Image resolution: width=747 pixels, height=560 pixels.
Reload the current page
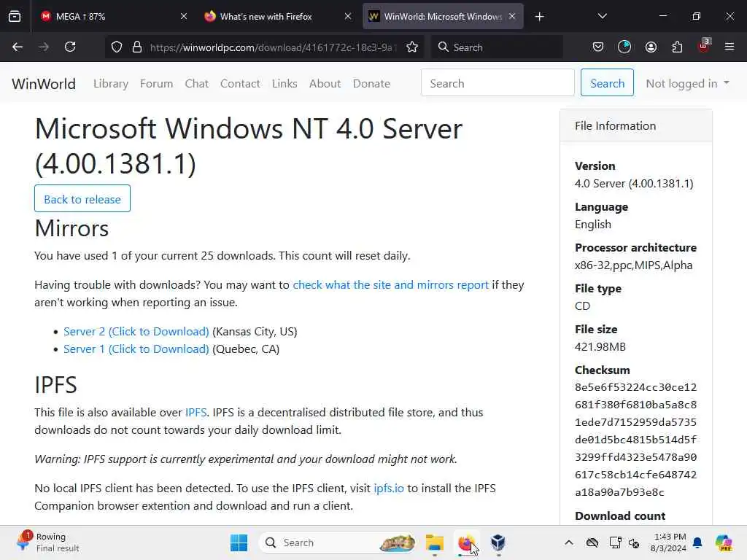click(70, 47)
